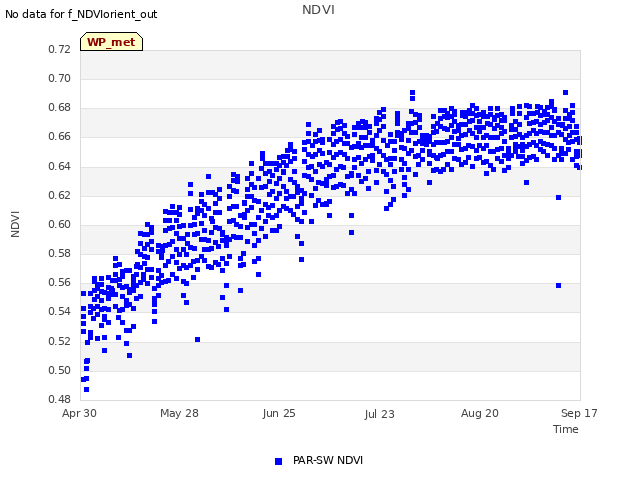The image size is (640, 480).
Task: Click the 0.60 y-axis tick label
Action: click(x=60, y=224)
